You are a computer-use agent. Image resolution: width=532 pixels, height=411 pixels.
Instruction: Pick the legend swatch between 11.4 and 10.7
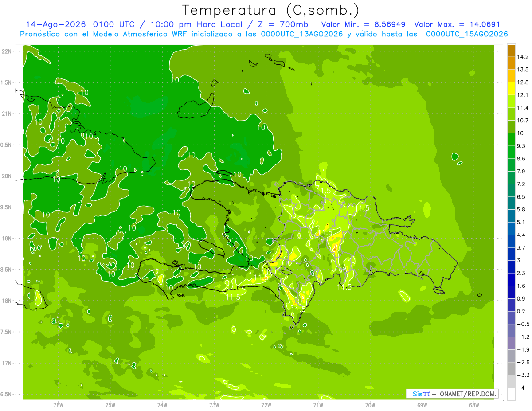coord(511,114)
